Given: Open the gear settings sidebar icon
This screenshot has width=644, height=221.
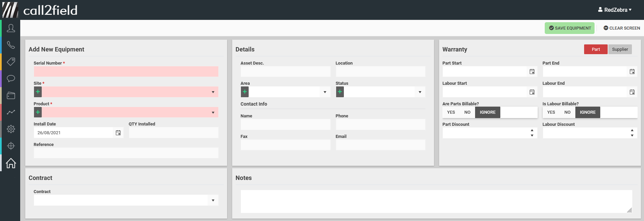Looking at the screenshot, I should tap(11, 129).
